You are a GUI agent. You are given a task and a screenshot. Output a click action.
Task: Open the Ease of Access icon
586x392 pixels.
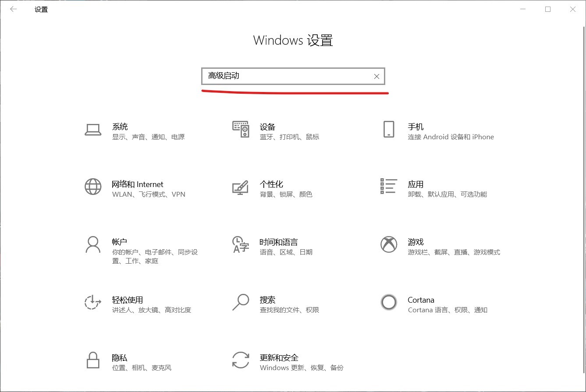(93, 303)
